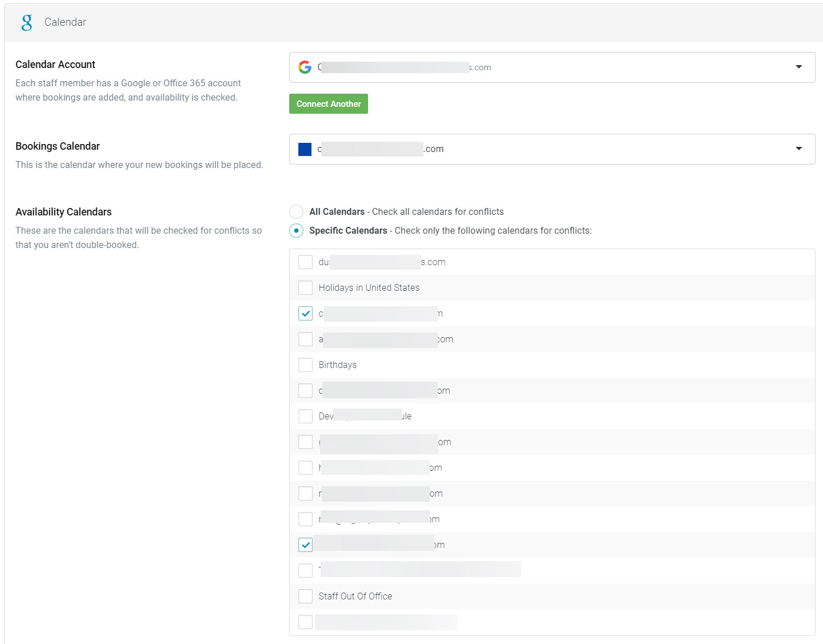Click the blue color square in Bookings Calendar

pyautogui.click(x=305, y=149)
